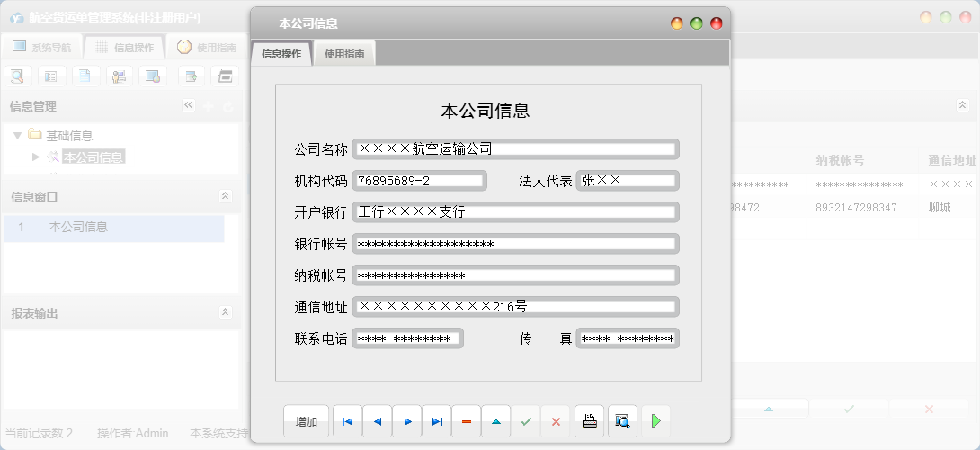
Task: Click the red X cancel-edit icon in dialog
Action: [x=556, y=422]
